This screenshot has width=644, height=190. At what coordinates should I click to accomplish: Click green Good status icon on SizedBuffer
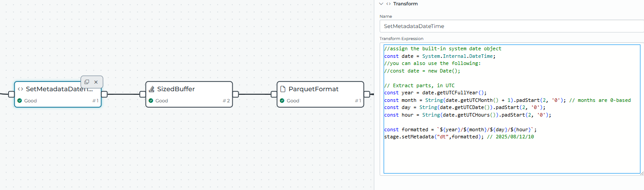click(151, 101)
